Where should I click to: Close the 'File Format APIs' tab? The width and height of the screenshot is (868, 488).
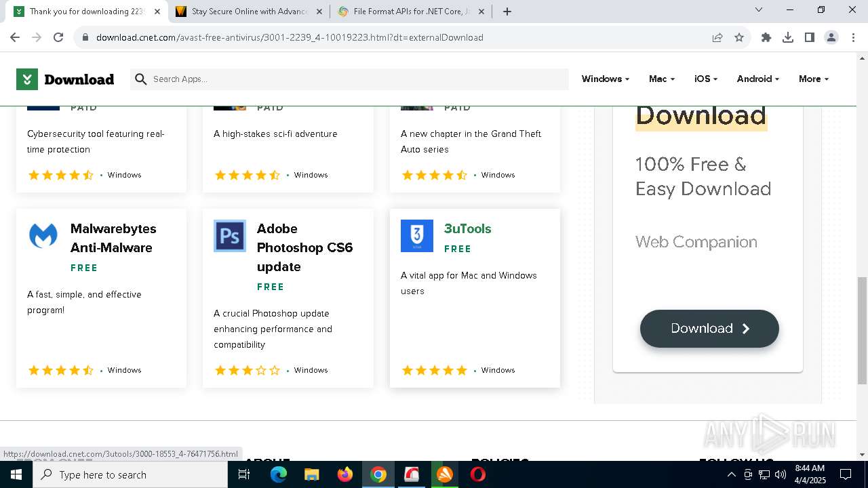tap(481, 12)
